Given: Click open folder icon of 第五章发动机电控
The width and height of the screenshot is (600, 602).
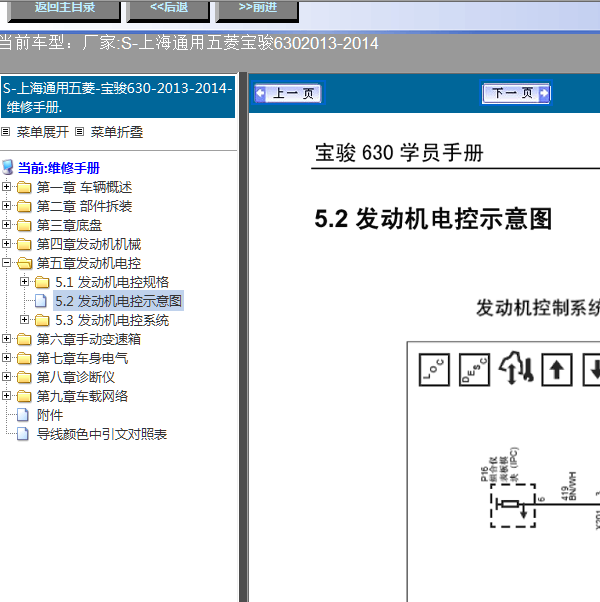Looking at the screenshot, I should coord(25,263).
